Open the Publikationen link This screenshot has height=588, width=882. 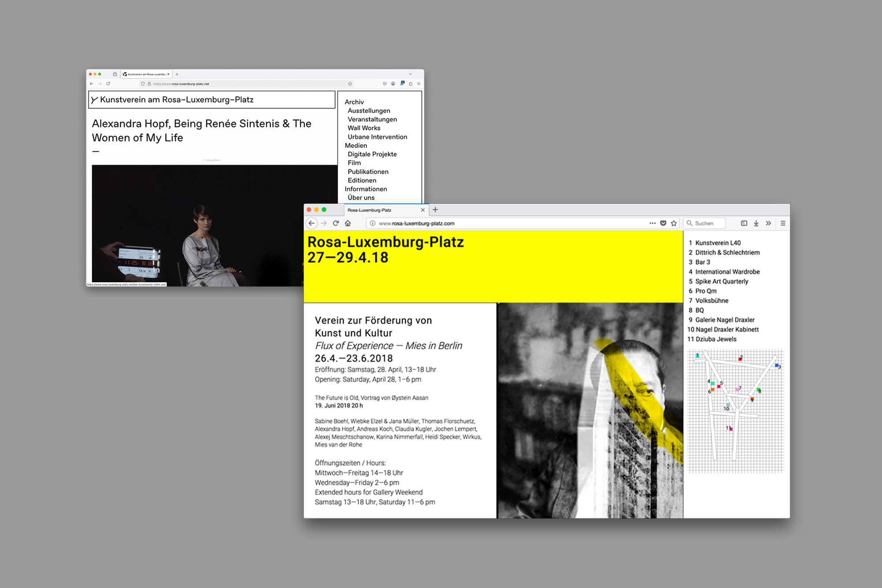pos(368,172)
